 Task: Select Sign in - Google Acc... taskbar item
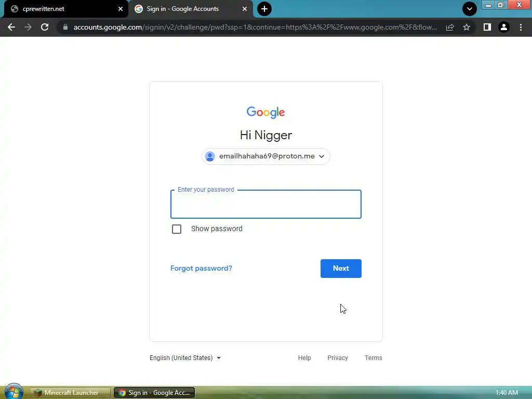click(x=154, y=393)
